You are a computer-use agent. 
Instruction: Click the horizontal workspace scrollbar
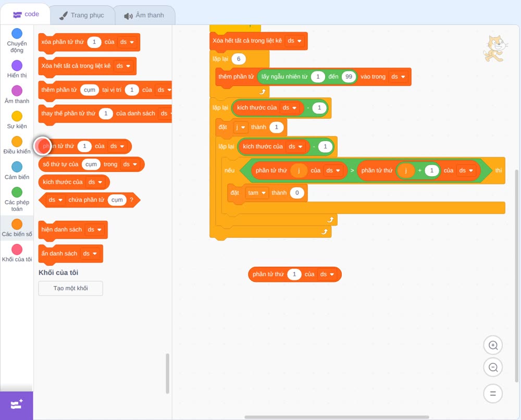tap(337, 417)
